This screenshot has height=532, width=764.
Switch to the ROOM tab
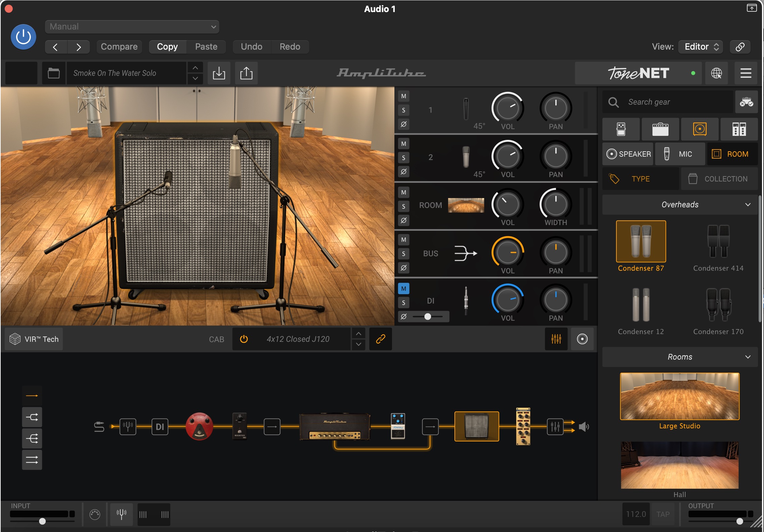pyautogui.click(x=732, y=154)
